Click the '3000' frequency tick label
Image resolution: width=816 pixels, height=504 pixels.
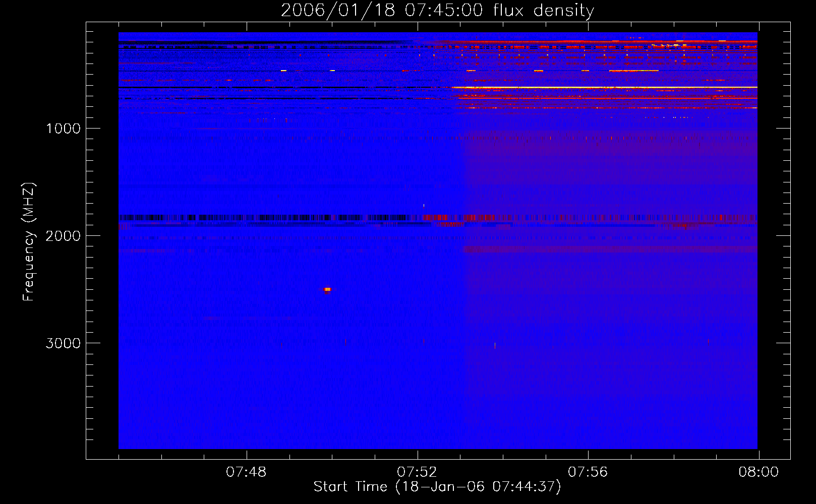click(x=63, y=343)
